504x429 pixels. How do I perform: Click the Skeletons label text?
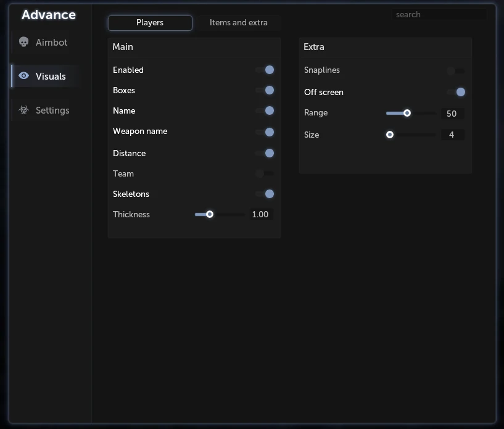pyautogui.click(x=131, y=194)
